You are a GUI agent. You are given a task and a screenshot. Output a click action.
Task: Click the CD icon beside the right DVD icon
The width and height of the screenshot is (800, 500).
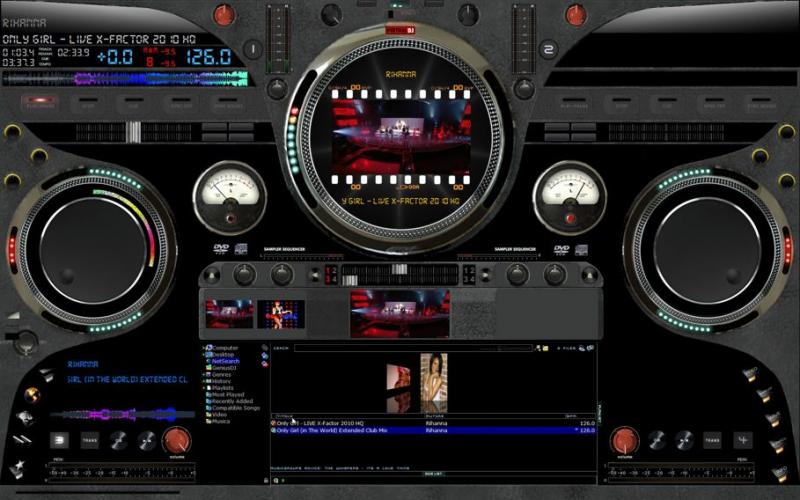[581, 249]
